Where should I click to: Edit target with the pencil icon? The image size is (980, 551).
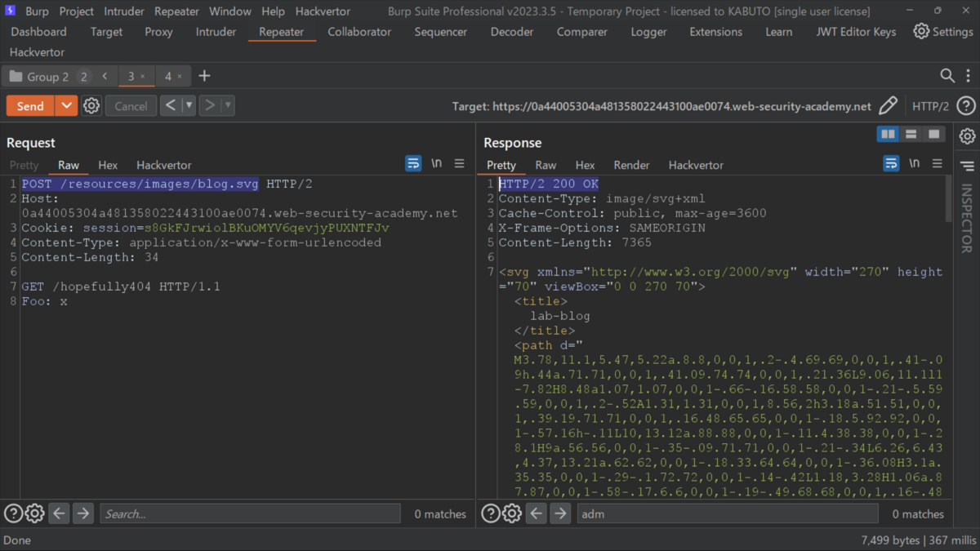click(888, 105)
